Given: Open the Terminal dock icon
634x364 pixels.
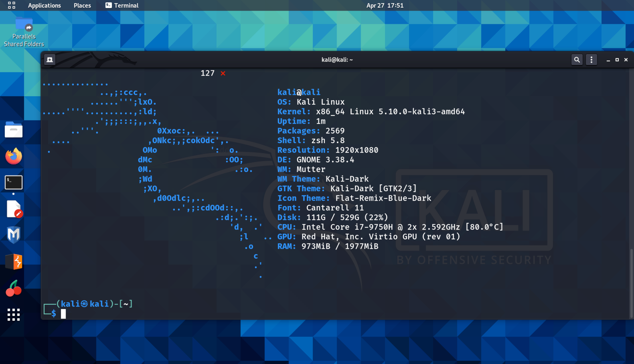Looking at the screenshot, I should pos(13,182).
